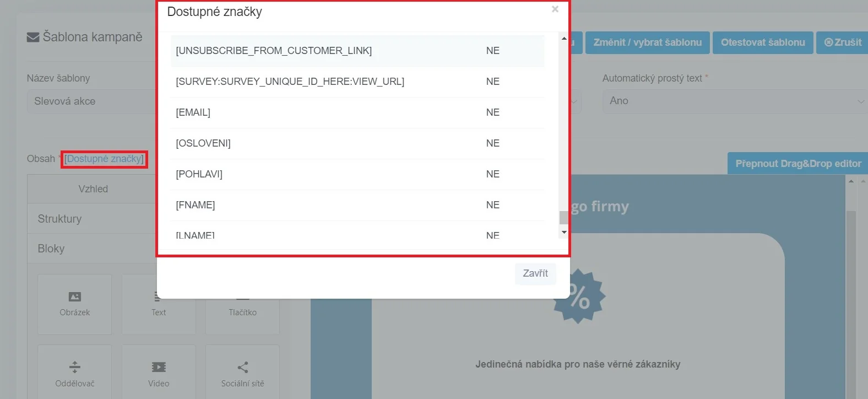The height and width of the screenshot is (399, 868).
Task: Expand the Bloky section
Action: [x=51, y=249]
